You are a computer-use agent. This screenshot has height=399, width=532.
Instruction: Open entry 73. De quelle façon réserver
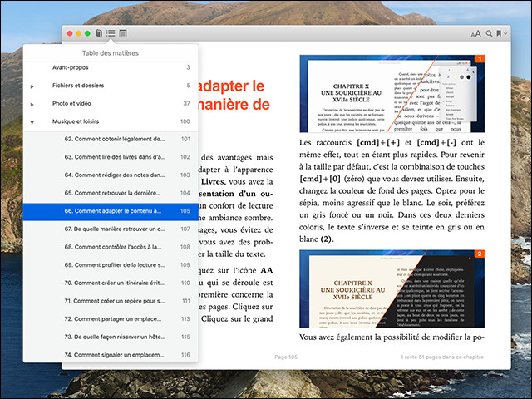tap(111, 337)
